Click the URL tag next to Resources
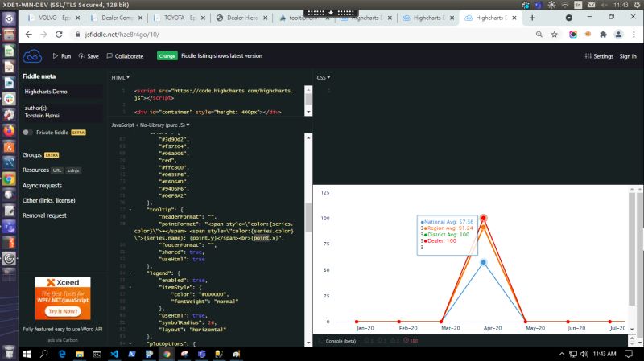 click(57, 170)
